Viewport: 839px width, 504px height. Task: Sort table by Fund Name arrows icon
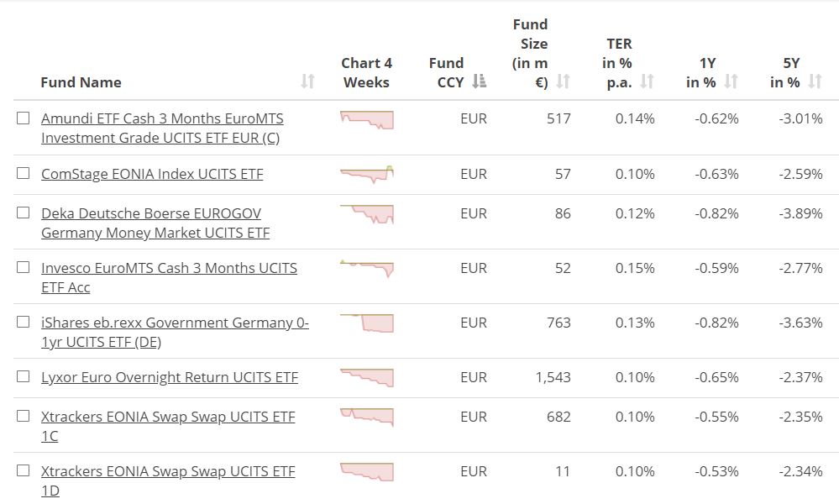307,81
